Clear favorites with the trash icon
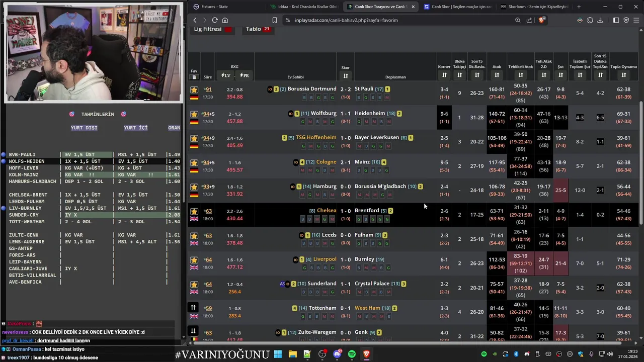 pos(194,77)
